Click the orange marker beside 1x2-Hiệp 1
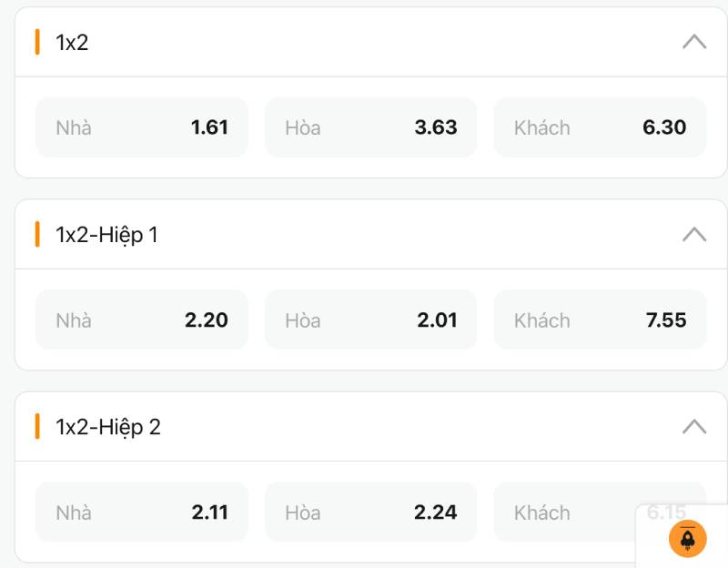Image resolution: width=728 pixels, height=568 pixels. (x=37, y=234)
